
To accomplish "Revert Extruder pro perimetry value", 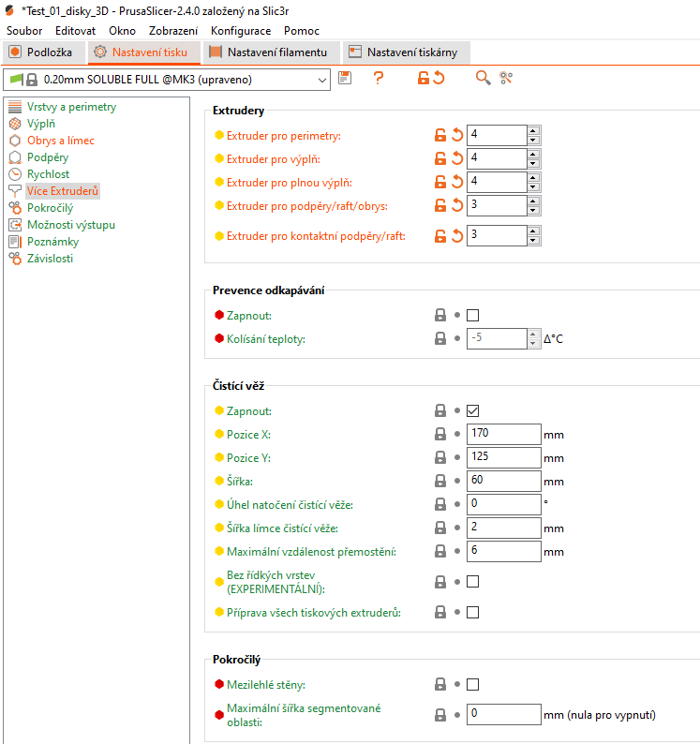I will (456, 135).
